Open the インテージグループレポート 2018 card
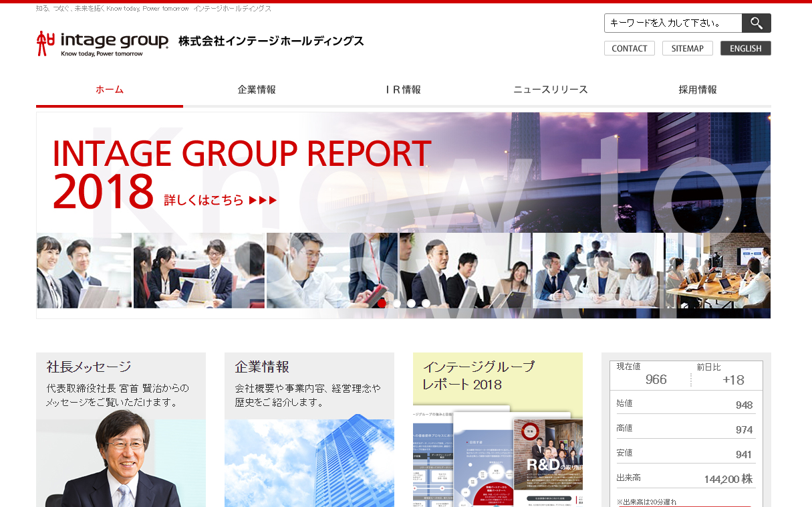The image size is (812, 507). coord(497,428)
